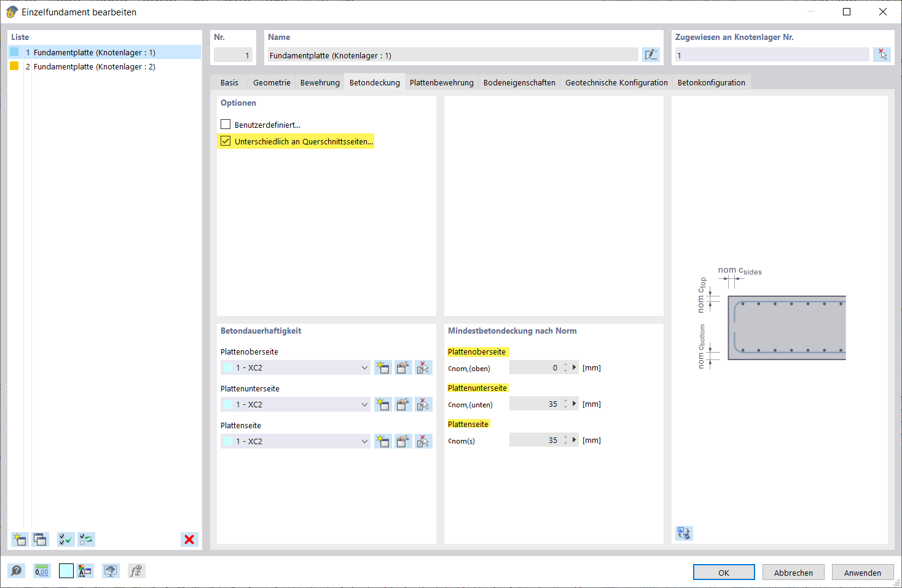Create new durability for Plattenunterseite
902x588 pixels.
click(383, 404)
